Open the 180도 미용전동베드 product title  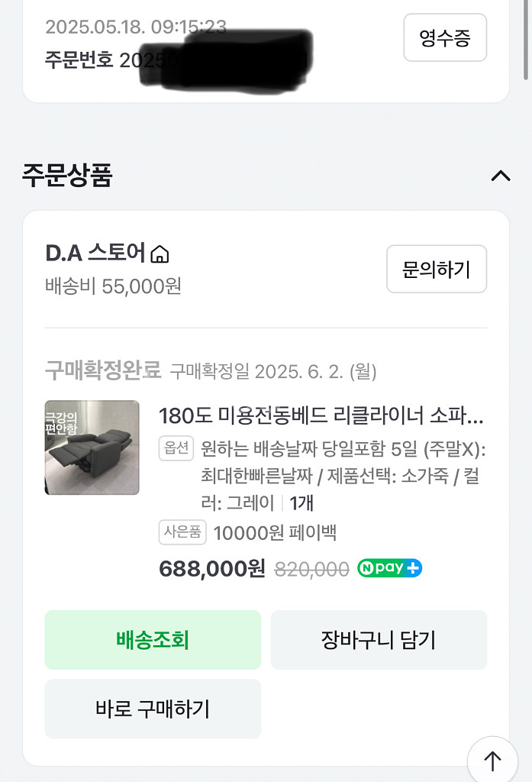[x=321, y=416]
